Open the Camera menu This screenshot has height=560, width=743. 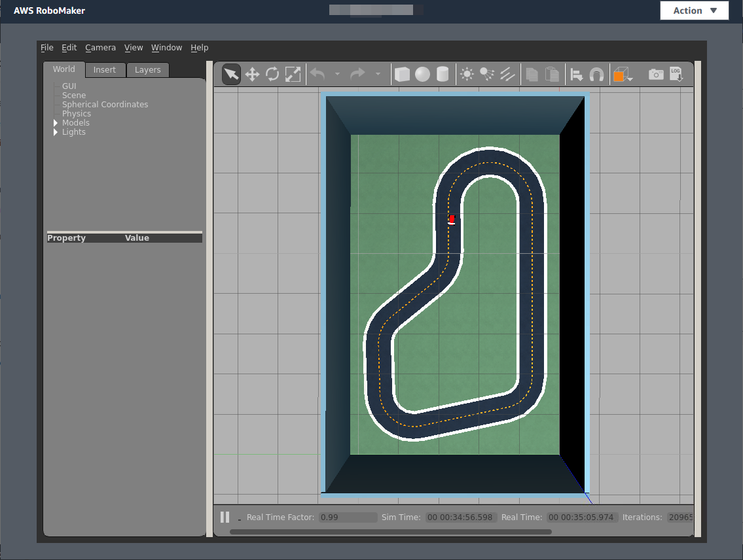click(x=100, y=47)
